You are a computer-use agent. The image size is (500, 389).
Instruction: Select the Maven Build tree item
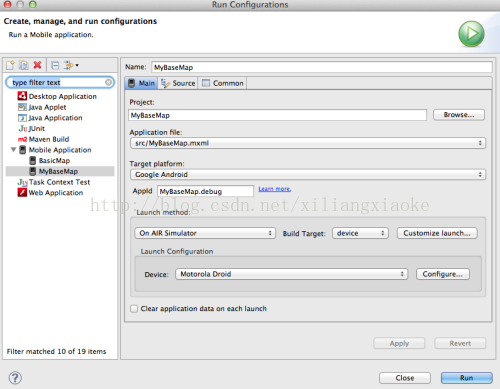click(x=43, y=139)
